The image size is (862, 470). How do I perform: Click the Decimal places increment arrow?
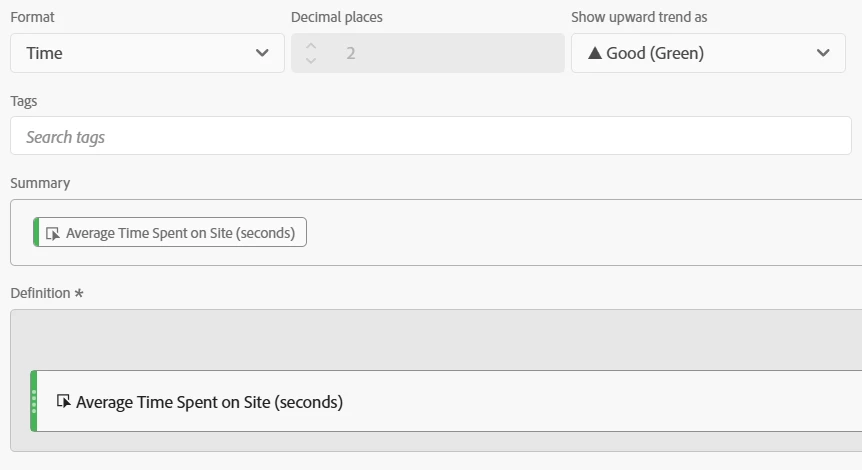[311, 45]
